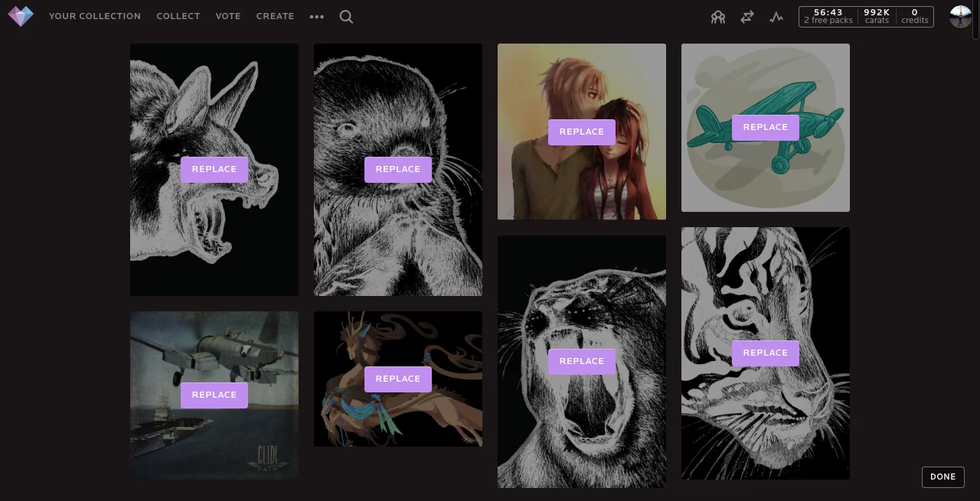This screenshot has height=501, width=980.
Task: Go to Your Collection
Action: tap(95, 16)
